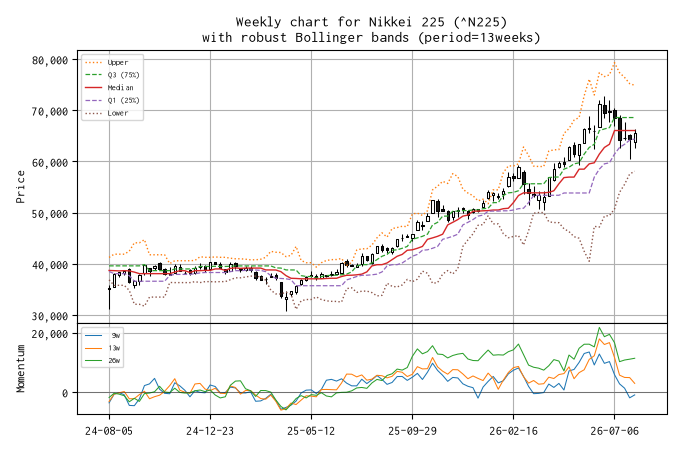Image resolution: width=680 pixels, height=450 pixels.
Task: Click the 24-12-23 date label
Action: [x=210, y=431]
